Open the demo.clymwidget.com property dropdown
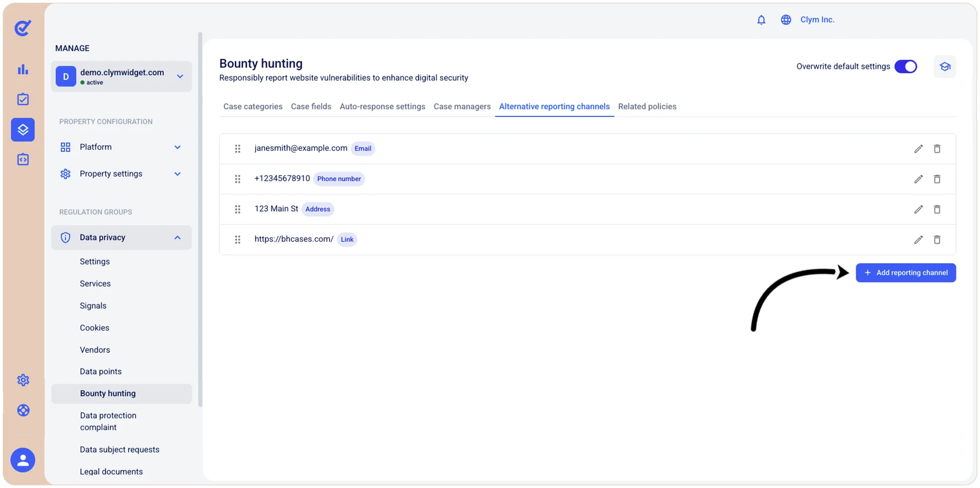Viewport: 980px width, 488px height. coord(122,77)
